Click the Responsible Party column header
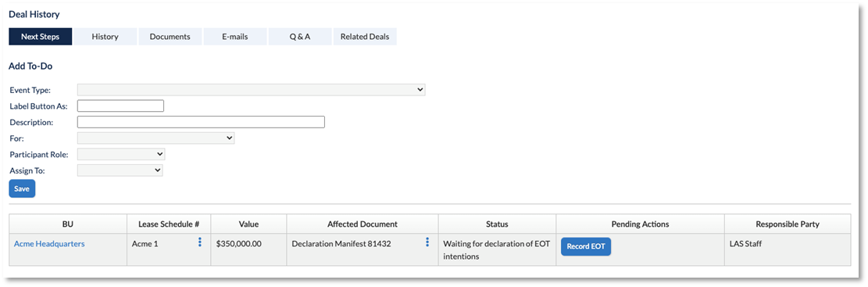 (788, 224)
